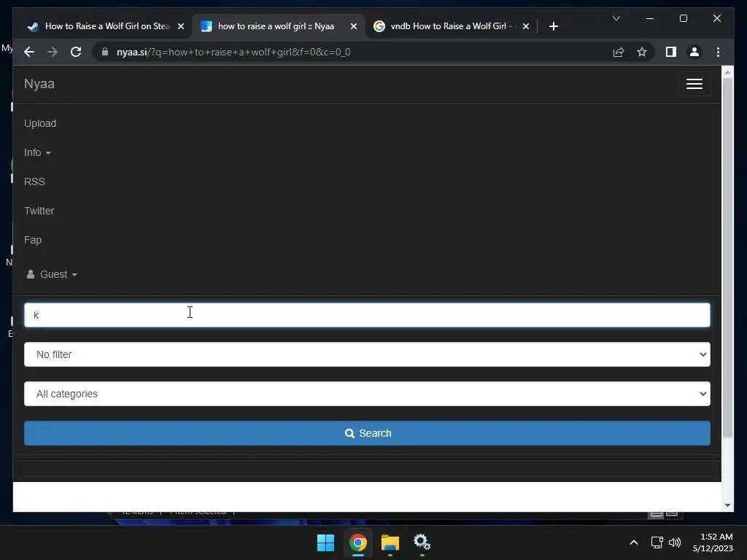Open the Fap link
The height and width of the screenshot is (560, 747).
(x=33, y=240)
